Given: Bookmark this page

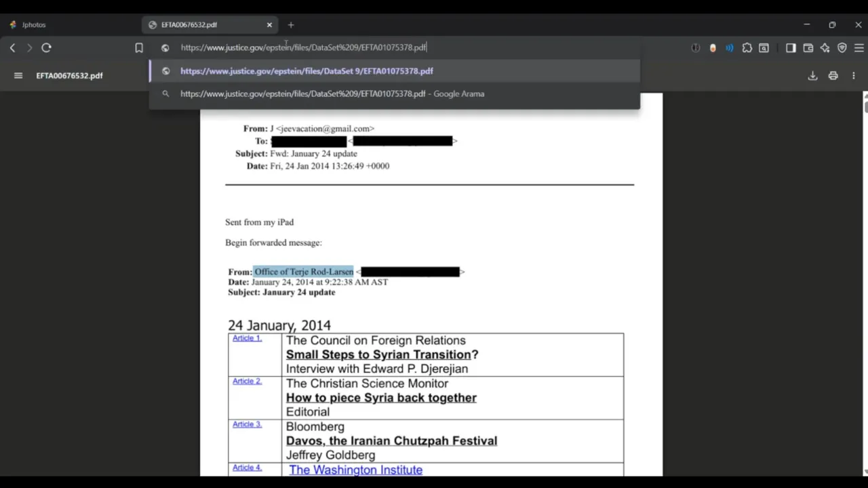Looking at the screenshot, I should tap(139, 47).
